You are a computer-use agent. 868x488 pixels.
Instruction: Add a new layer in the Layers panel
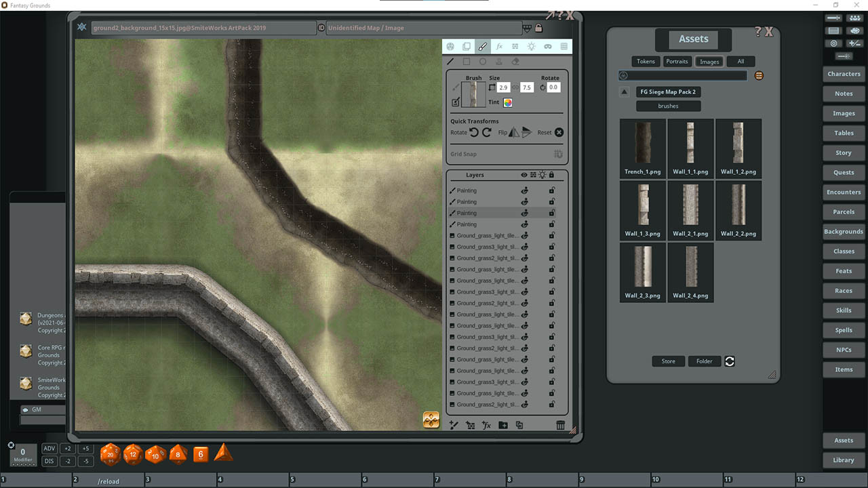click(x=453, y=425)
